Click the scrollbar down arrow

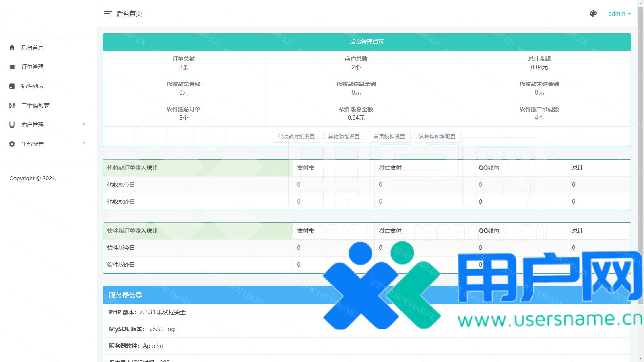click(x=640, y=358)
